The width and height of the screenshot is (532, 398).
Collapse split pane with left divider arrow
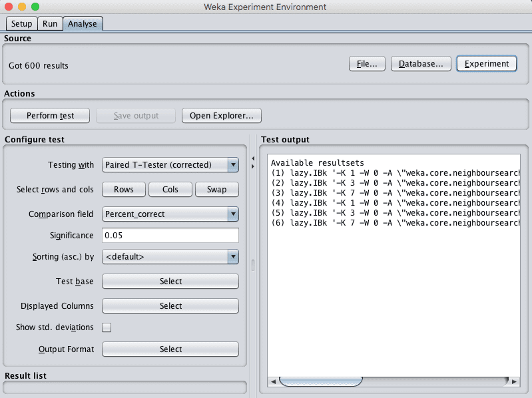pos(253,158)
